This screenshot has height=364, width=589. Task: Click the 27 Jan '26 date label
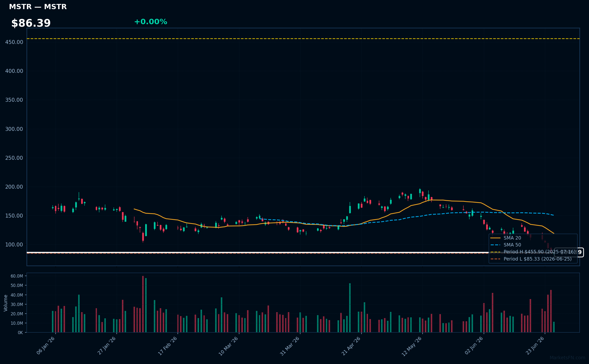click(x=107, y=345)
